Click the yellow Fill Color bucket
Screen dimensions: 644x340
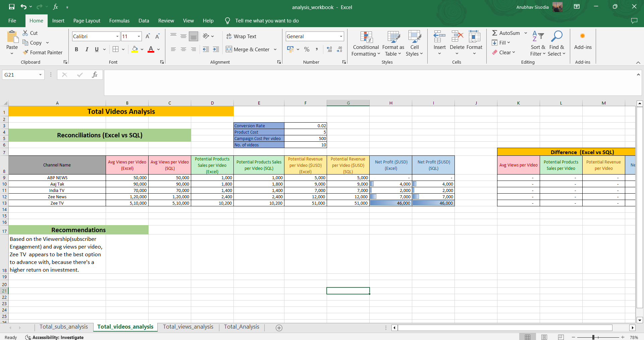click(135, 49)
